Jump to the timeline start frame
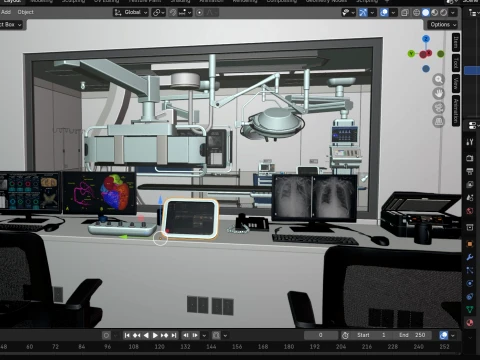Viewport: 480px width, 360px height. coord(127,335)
